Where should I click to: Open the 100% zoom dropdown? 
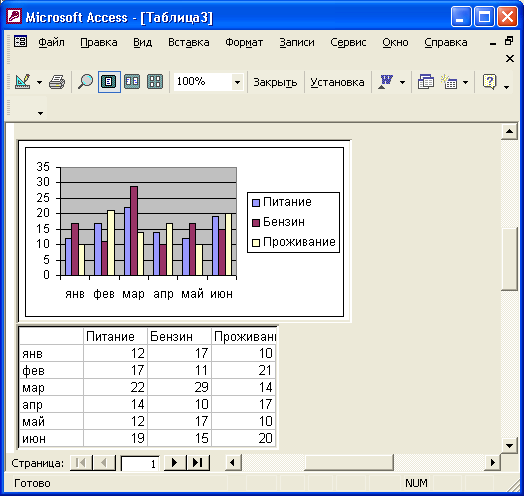pyautogui.click(x=237, y=82)
